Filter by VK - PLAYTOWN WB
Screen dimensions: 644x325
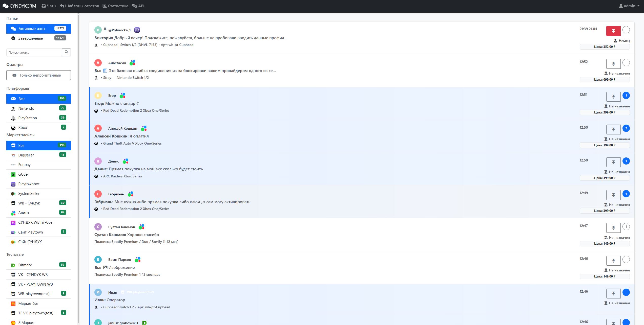click(38, 284)
